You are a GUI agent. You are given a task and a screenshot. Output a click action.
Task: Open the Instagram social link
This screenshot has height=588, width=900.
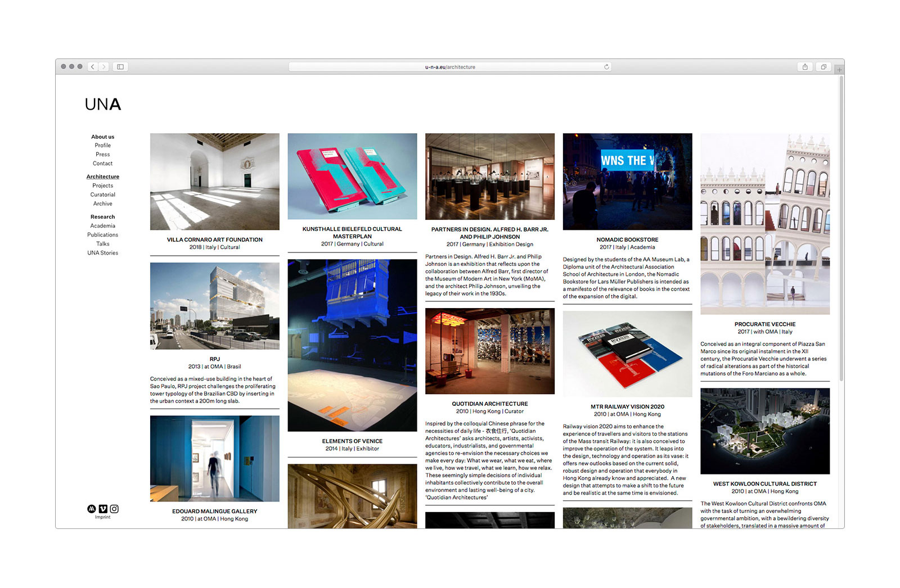click(114, 509)
